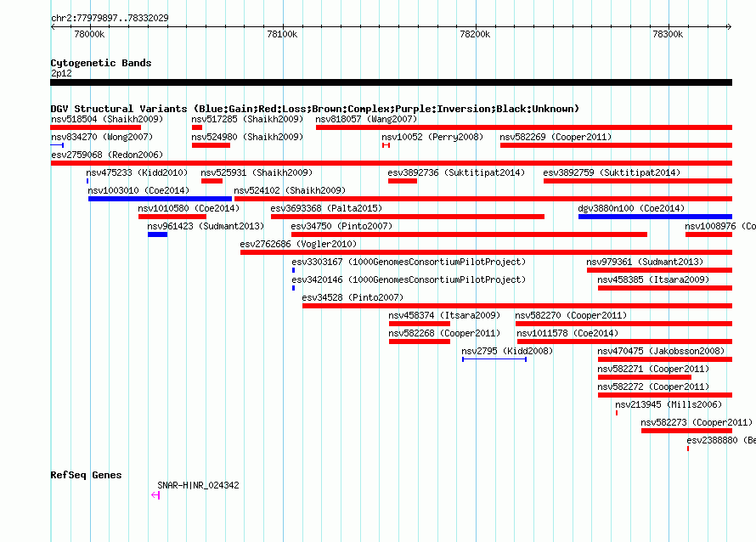Click the left arrowhead of the ruler
This screenshot has height=542, width=756.
point(53,27)
